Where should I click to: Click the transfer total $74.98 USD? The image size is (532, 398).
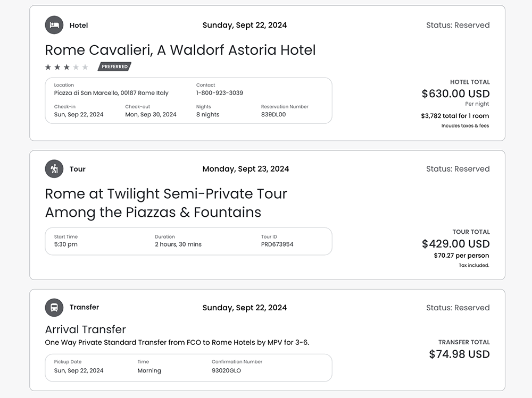pyautogui.click(x=459, y=354)
